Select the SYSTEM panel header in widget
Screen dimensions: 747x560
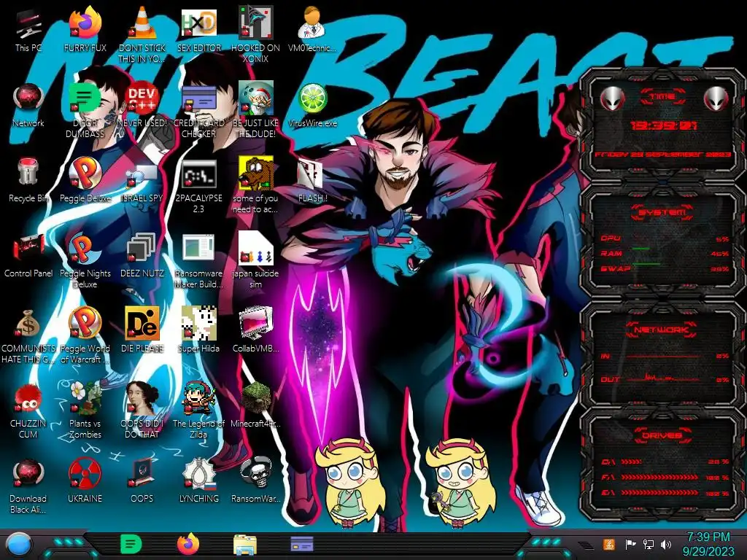click(x=662, y=212)
